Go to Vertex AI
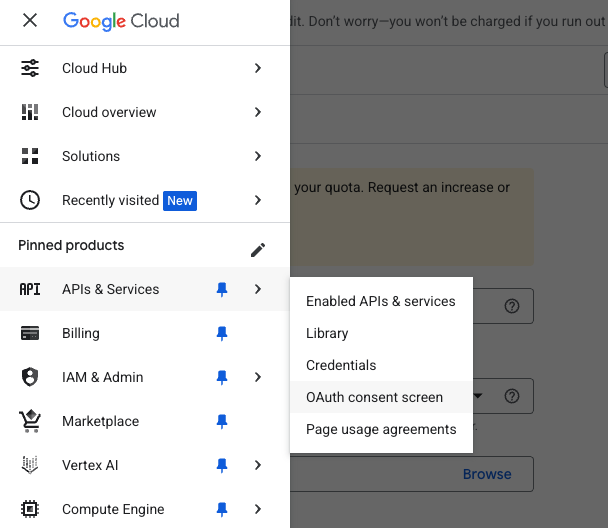The image size is (608, 528). pos(145,465)
